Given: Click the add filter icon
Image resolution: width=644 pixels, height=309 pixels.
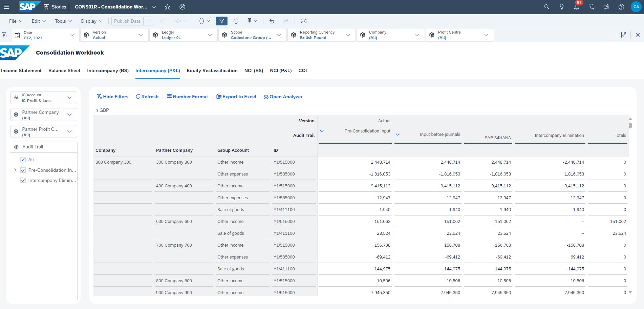Looking at the screenshot, I should point(5,35).
